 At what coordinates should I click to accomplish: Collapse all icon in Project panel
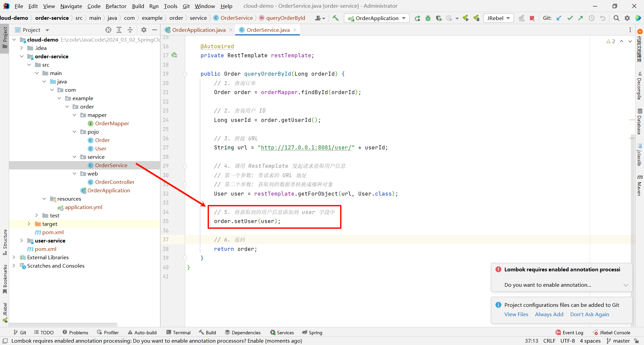pos(130,30)
